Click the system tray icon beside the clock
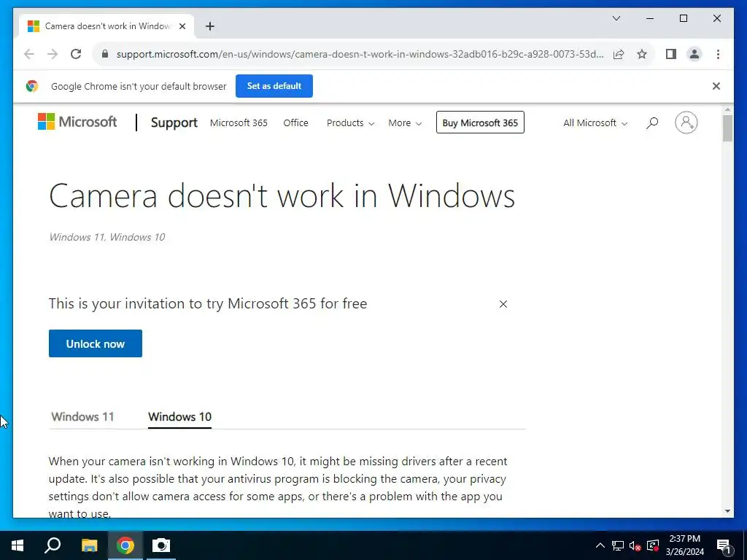This screenshot has height=560, width=747. 653,545
